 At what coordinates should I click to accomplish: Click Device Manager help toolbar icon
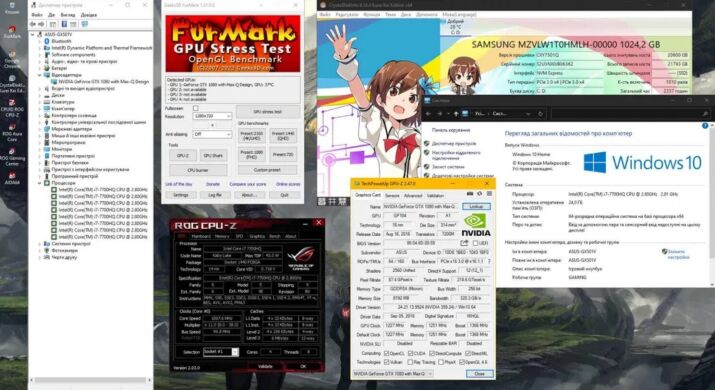coord(64,24)
